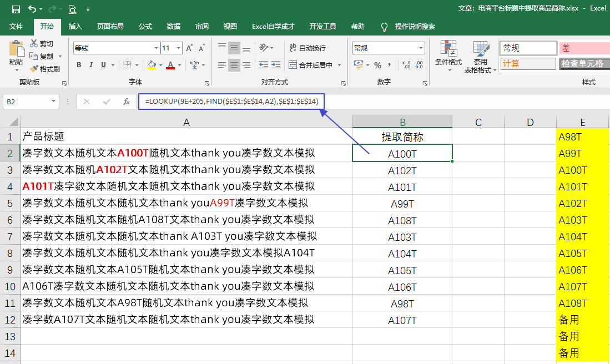The height and width of the screenshot is (364, 610).
Task: Toggle 自动换行 wrap text
Action: pyautogui.click(x=307, y=48)
